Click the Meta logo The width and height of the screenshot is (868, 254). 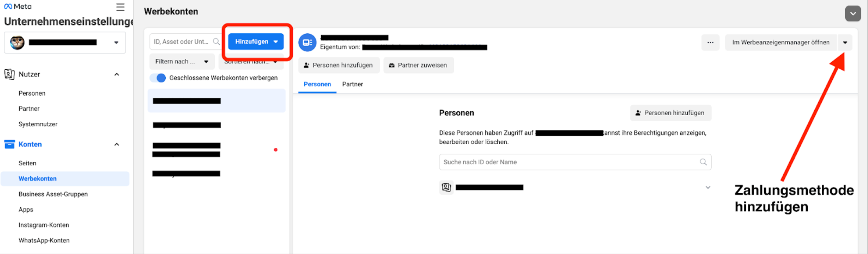tap(18, 7)
